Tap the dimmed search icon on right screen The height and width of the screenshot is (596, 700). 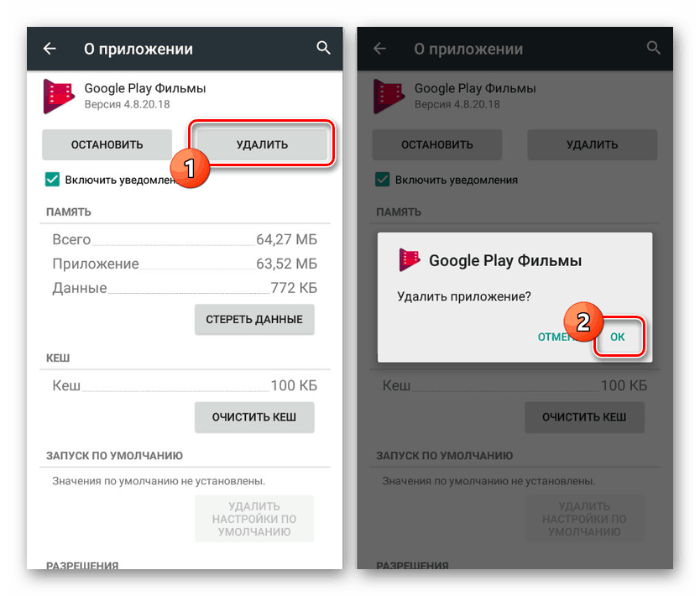click(653, 48)
